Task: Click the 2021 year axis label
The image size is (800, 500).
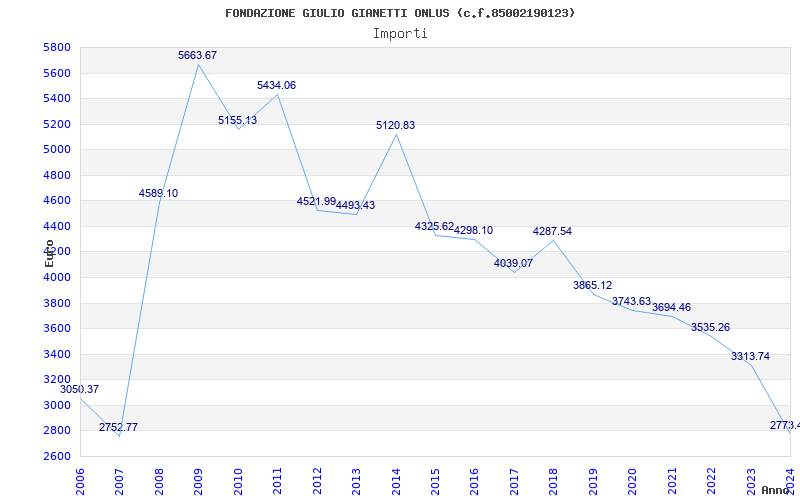Action: click(x=672, y=482)
